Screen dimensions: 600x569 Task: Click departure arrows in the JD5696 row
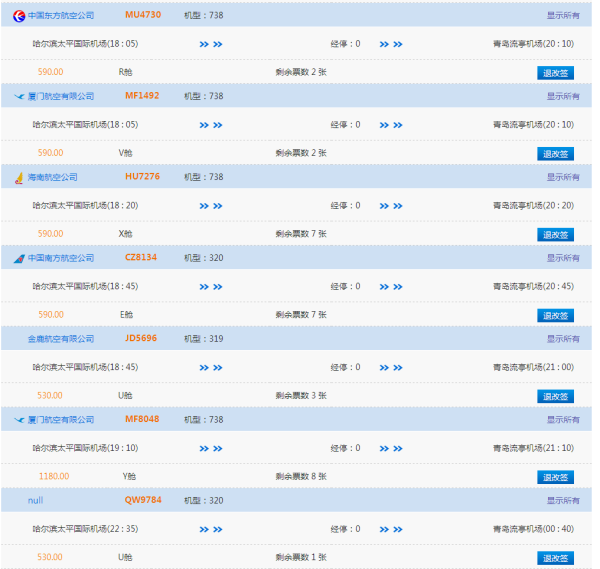(x=211, y=368)
